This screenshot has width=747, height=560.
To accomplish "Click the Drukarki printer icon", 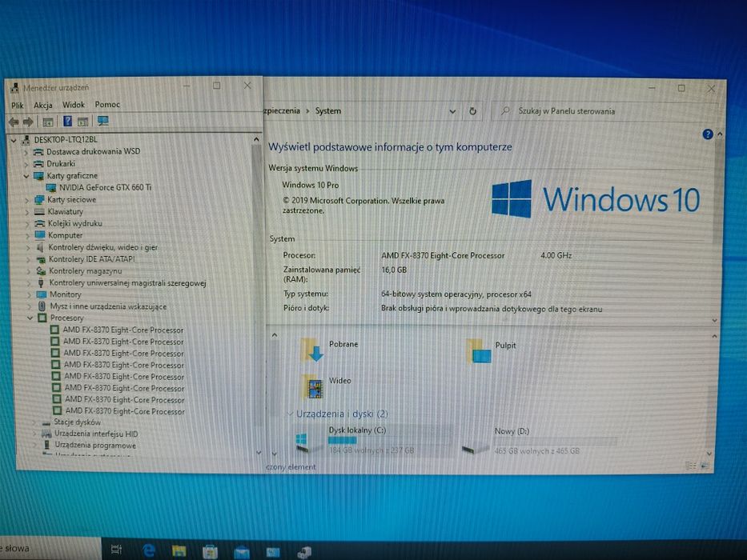I will [38, 164].
